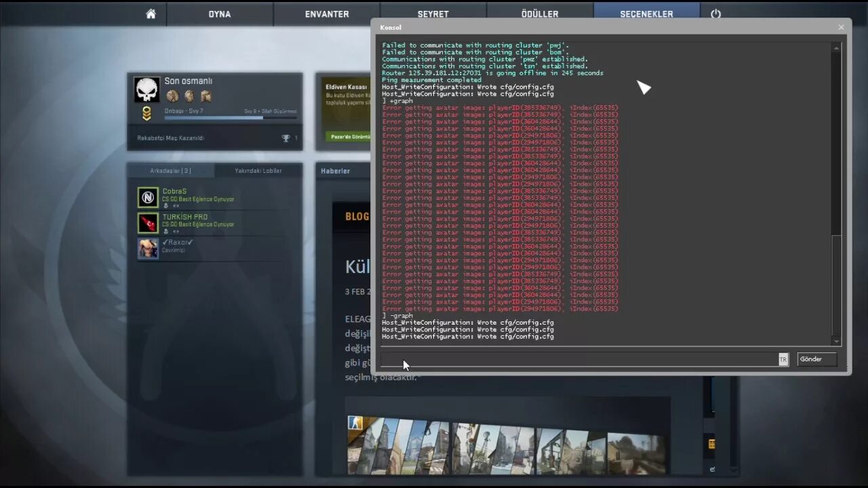Screen dimensions: 868x488
Task: Click the Onbaşı rank chevron badge
Action: point(146,114)
